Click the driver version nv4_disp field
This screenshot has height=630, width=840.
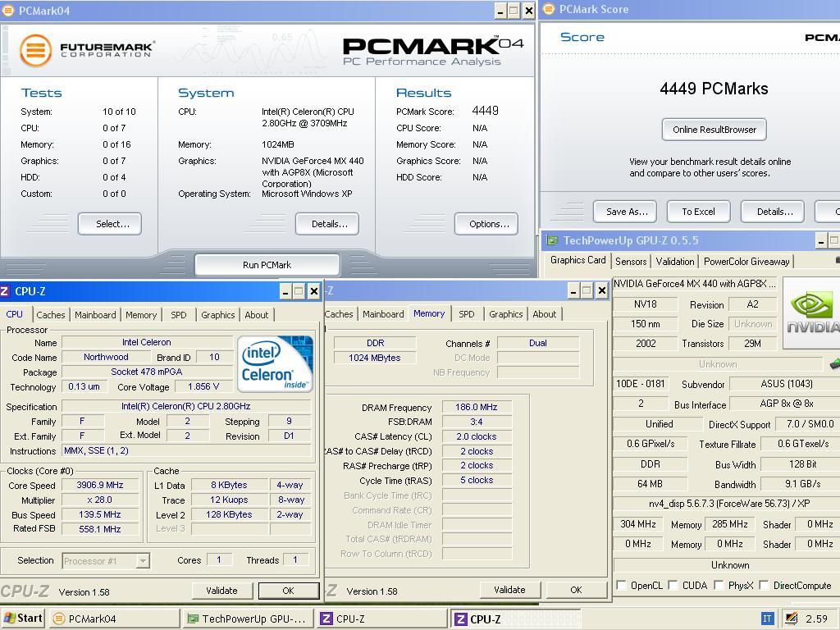pos(728,504)
